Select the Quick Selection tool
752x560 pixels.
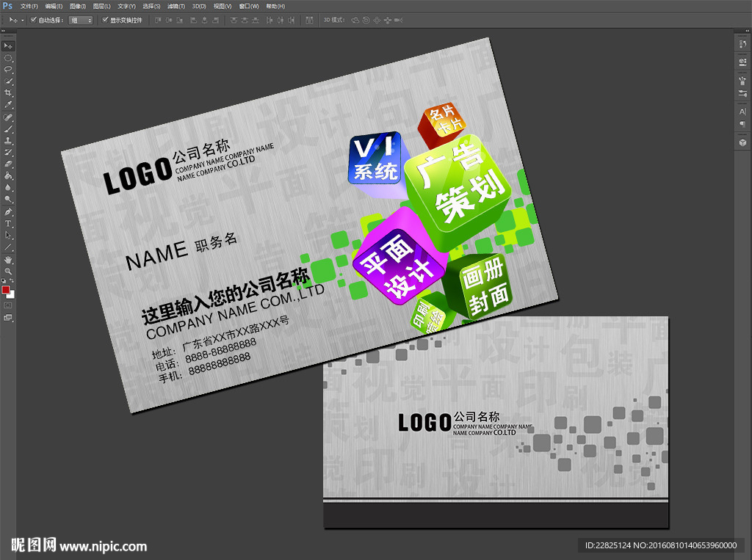coord(8,81)
